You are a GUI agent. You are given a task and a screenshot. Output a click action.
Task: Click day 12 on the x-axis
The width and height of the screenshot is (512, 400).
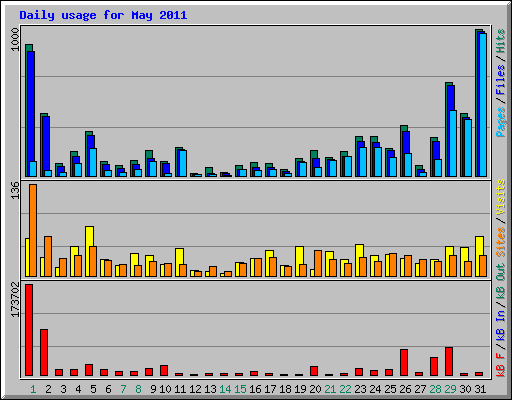(195, 389)
